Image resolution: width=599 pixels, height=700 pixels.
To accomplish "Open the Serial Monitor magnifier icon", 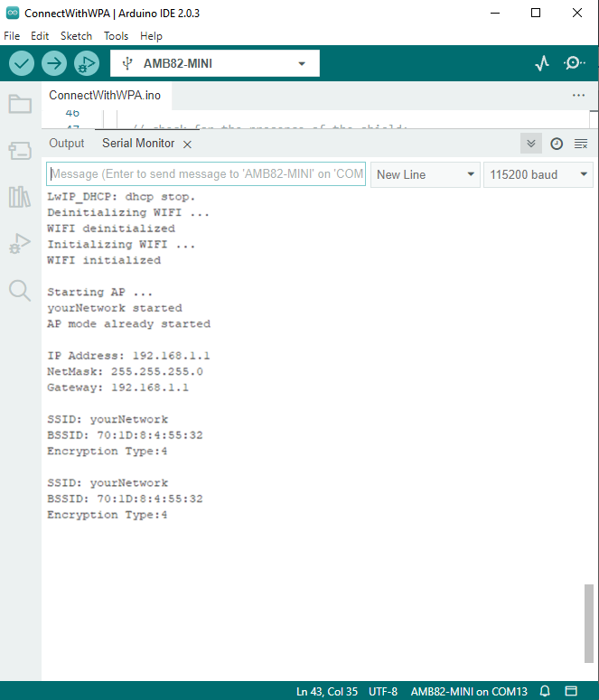I will 575,63.
